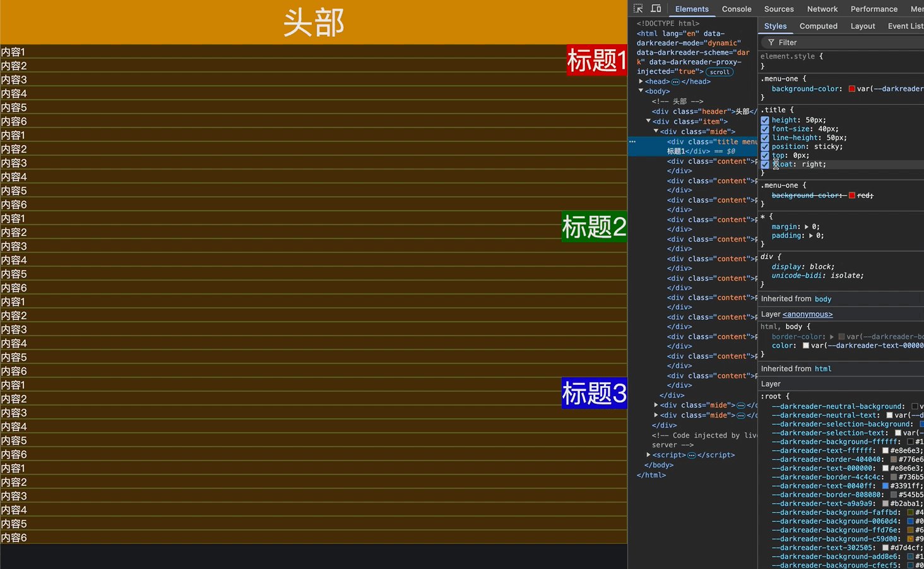The image size is (924, 569).
Task: Activate the inspect element picker icon
Action: pyautogui.click(x=638, y=9)
